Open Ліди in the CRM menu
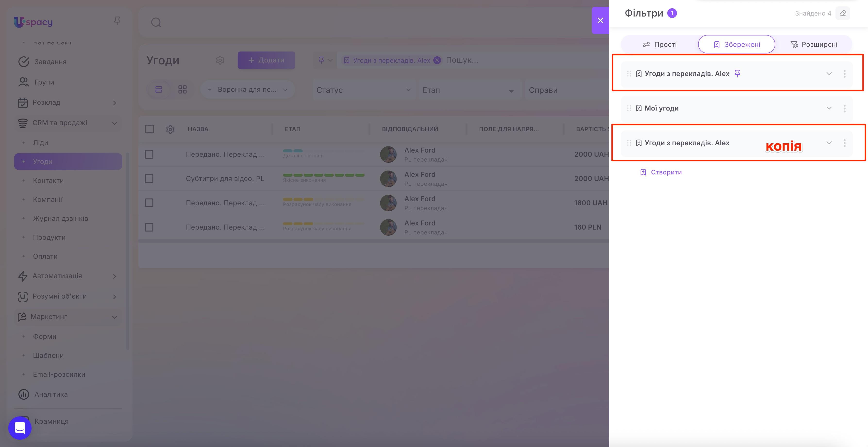 [41, 143]
